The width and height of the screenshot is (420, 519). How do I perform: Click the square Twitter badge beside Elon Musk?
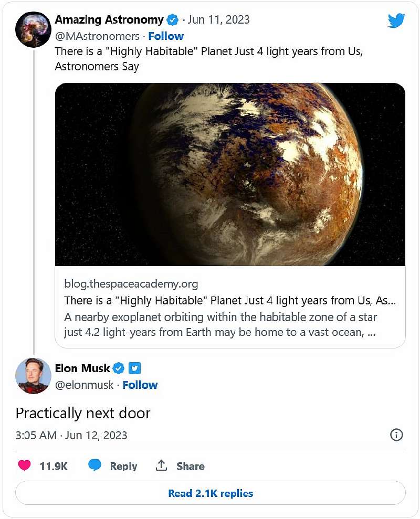click(x=134, y=368)
